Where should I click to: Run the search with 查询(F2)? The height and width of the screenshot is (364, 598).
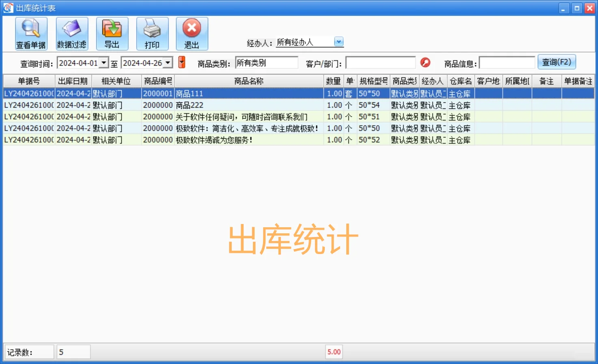point(557,62)
